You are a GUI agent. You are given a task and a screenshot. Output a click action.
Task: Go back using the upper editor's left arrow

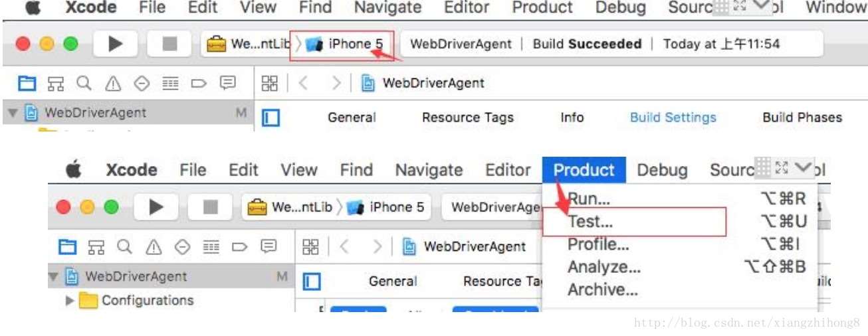pos(303,83)
